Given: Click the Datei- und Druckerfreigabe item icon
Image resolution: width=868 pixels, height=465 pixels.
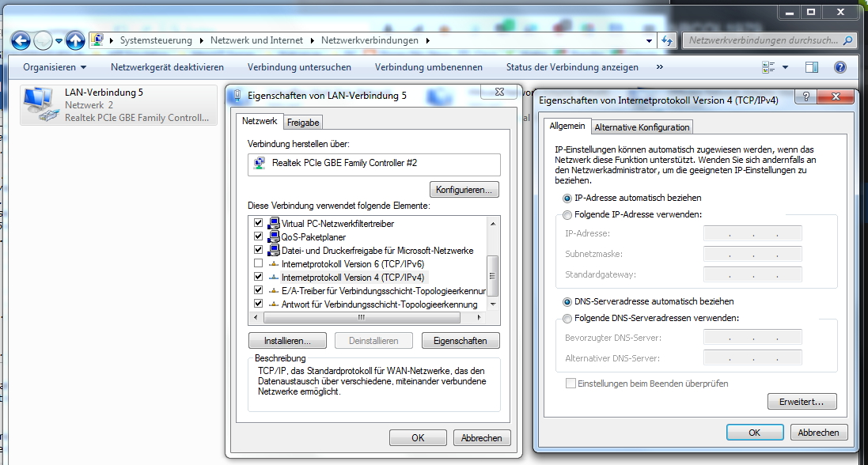Looking at the screenshot, I should click(x=274, y=250).
